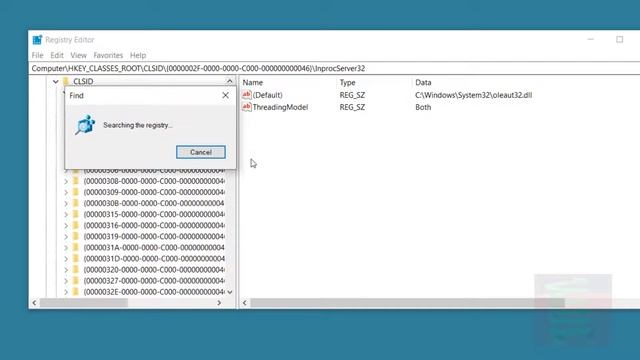640x360 pixels.
Task: Click the Name column header
Action: point(253,82)
